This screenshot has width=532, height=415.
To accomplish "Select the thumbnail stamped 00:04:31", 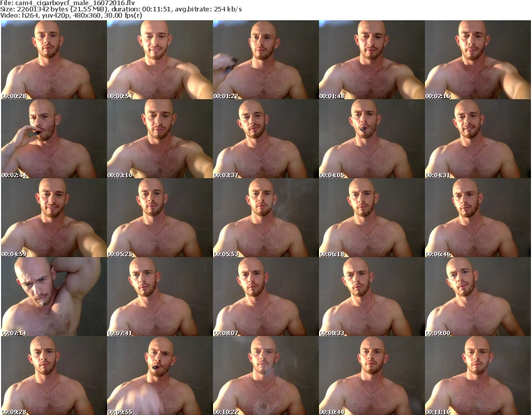I will coord(478,139).
